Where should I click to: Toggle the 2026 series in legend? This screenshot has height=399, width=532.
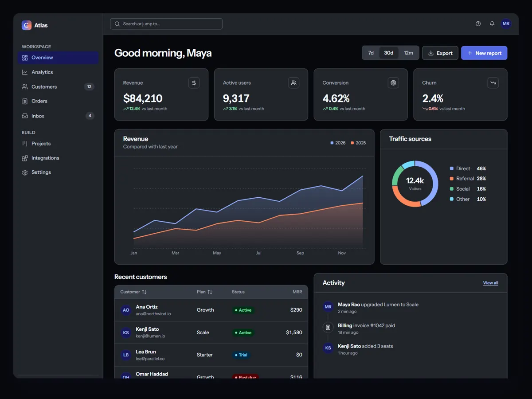click(x=338, y=143)
